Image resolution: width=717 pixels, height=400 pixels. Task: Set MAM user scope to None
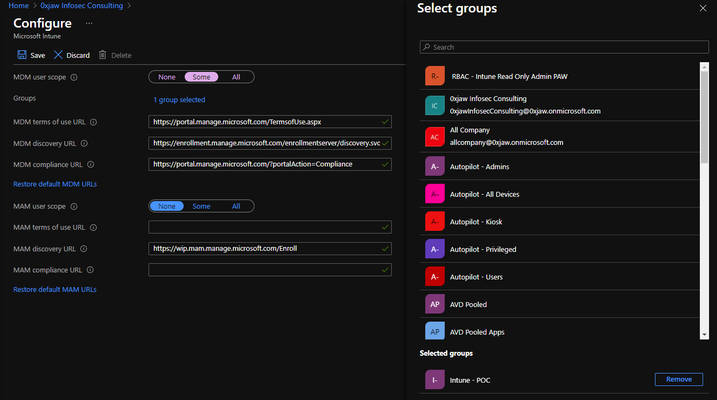tap(167, 206)
